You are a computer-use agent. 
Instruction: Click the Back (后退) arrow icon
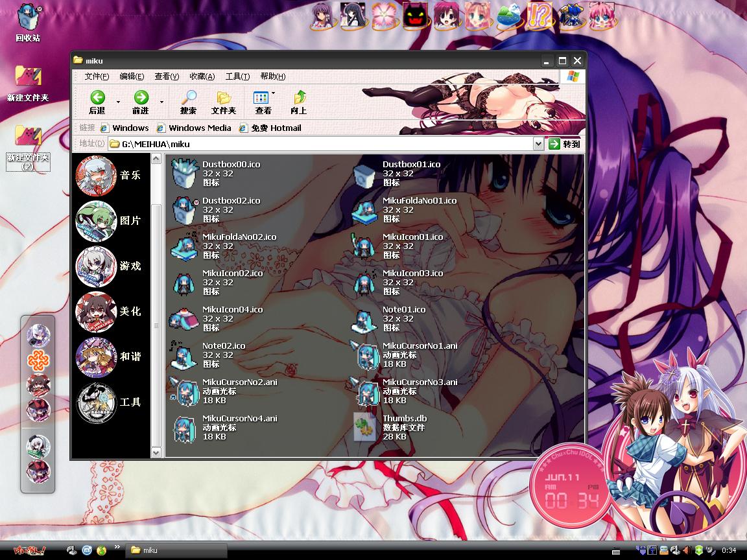coord(98,97)
